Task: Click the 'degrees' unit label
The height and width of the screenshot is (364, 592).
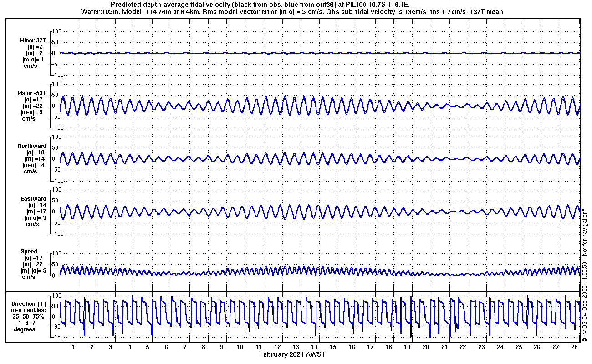Action: pos(25,329)
